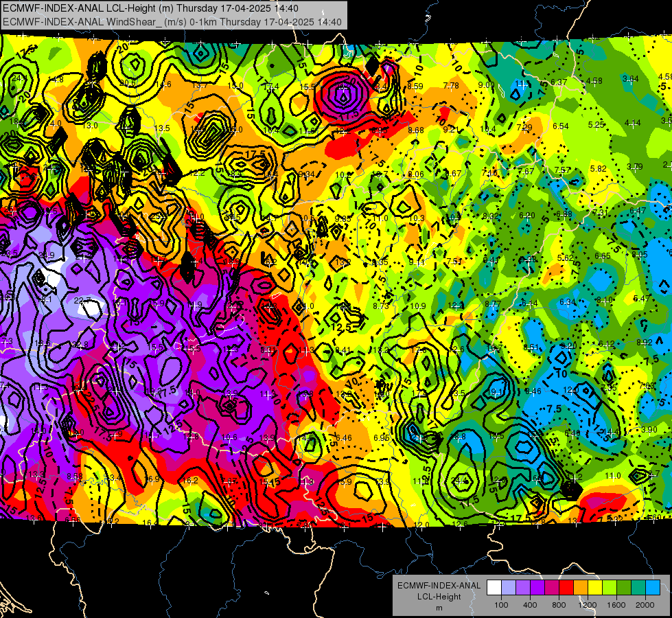Click the 5.62 grid value

point(566,257)
